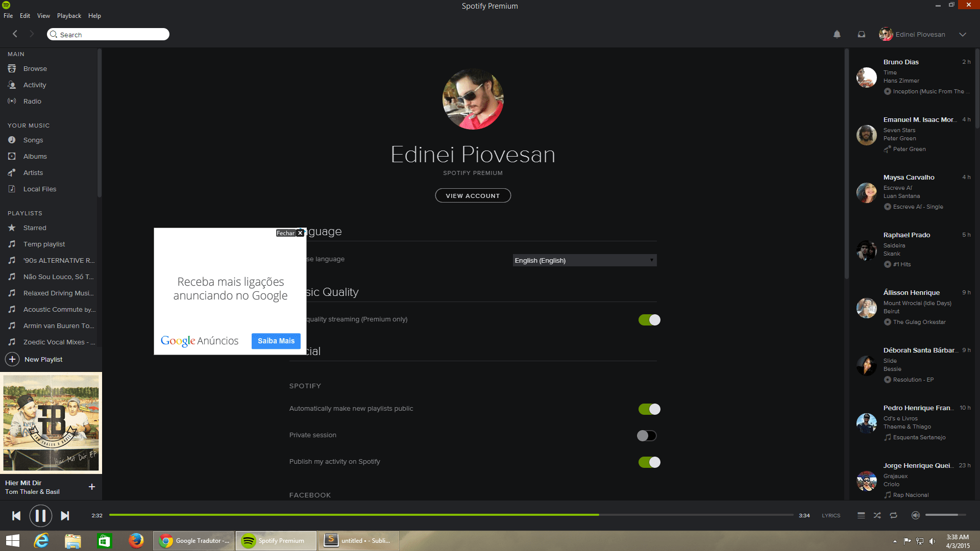Add current song with plus icon
The image size is (980, 551).
click(x=92, y=487)
